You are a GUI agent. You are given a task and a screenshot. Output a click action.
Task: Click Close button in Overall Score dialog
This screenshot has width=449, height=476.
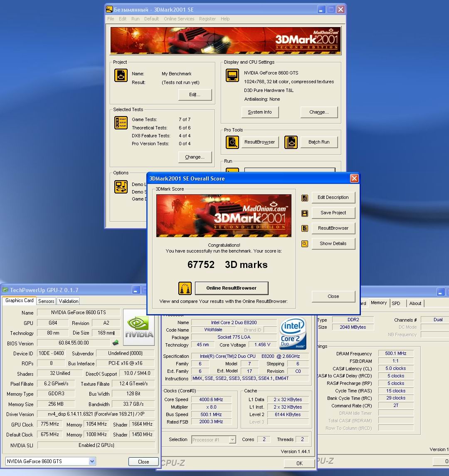tap(333, 296)
